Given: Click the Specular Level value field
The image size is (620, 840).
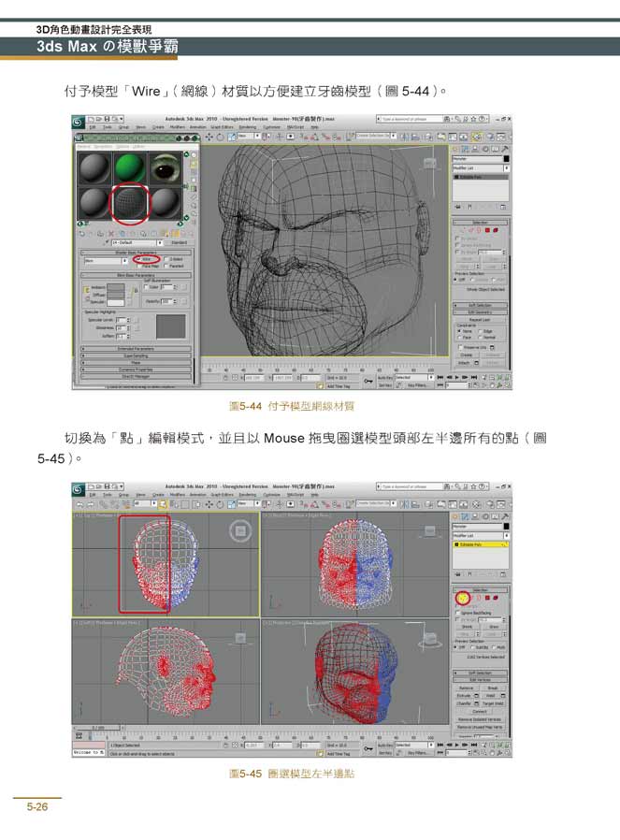Looking at the screenshot, I should coord(121,320).
